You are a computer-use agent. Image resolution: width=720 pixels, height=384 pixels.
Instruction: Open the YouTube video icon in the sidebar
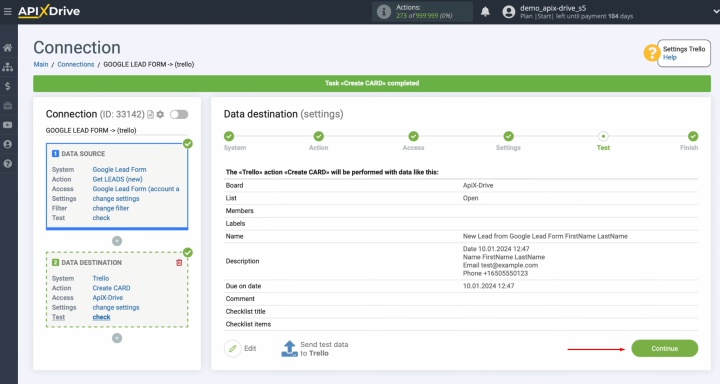7,125
